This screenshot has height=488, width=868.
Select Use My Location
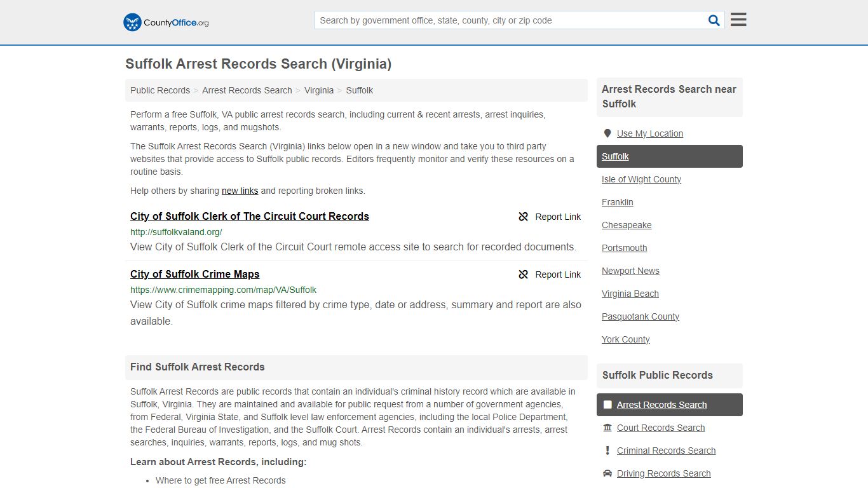[x=650, y=133]
